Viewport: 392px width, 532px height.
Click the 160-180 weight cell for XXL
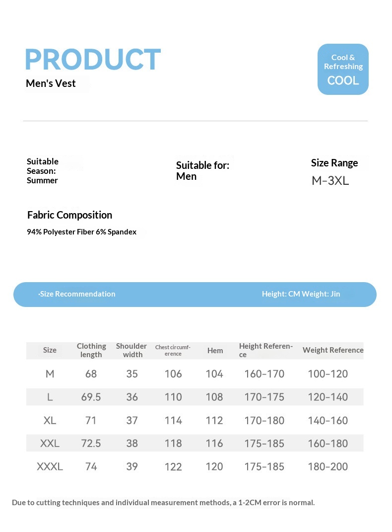coord(327,444)
